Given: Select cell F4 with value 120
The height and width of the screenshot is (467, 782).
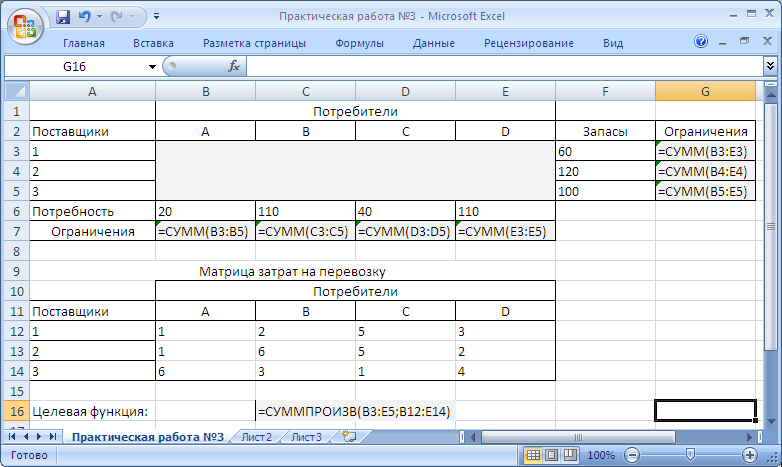Looking at the screenshot, I should 605,171.
